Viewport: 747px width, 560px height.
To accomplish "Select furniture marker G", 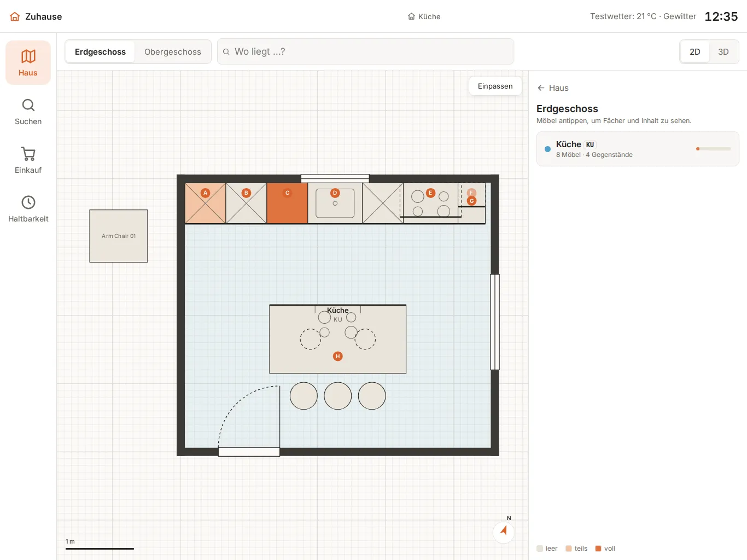I will (471, 201).
